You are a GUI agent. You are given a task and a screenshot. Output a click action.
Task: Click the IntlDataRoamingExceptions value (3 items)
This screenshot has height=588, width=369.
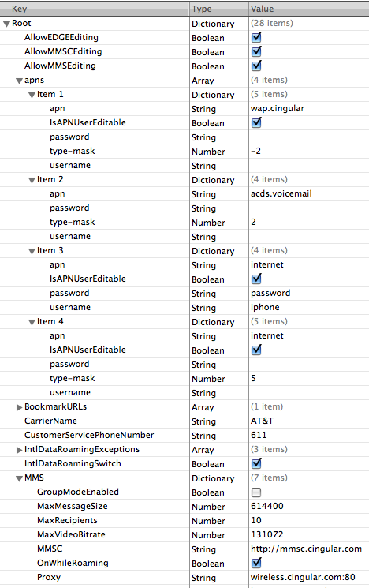(x=270, y=450)
